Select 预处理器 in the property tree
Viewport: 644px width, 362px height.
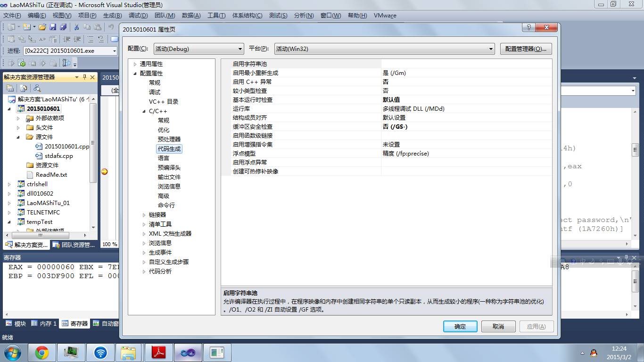coord(169,140)
